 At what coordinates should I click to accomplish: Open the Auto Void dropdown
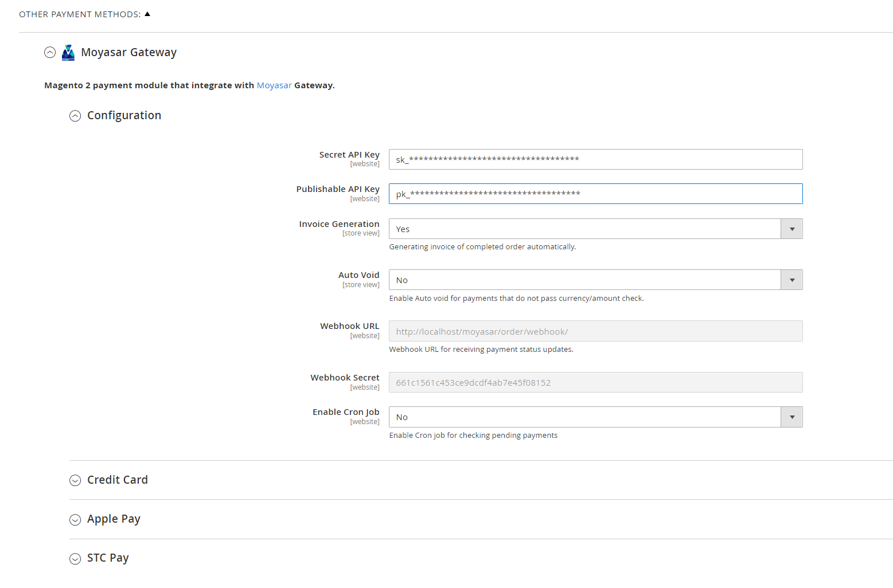click(595, 280)
